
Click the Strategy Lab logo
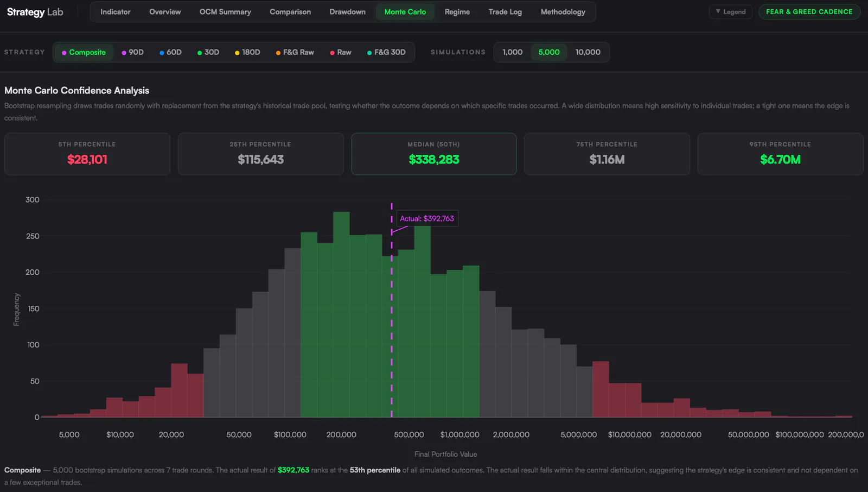tap(35, 12)
